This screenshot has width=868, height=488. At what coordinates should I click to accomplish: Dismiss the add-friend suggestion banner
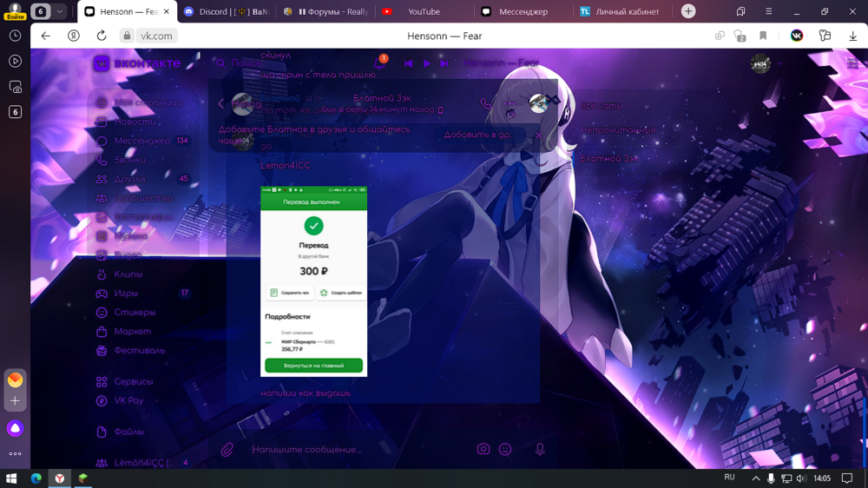539,135
